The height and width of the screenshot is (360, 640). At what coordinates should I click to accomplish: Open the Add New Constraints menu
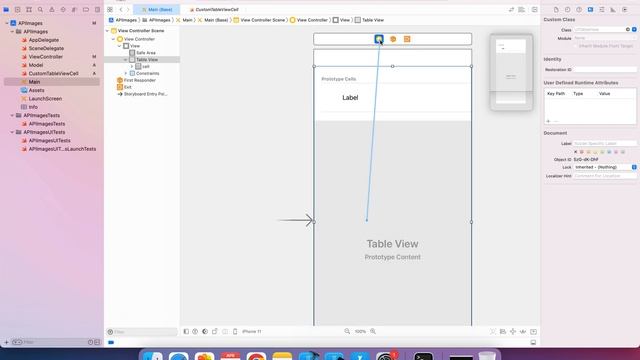coord(513,331)
